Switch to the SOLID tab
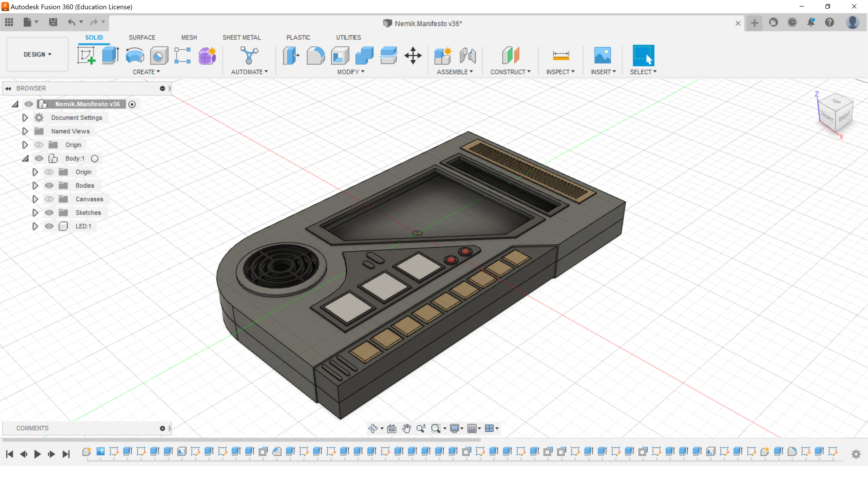868x483 pixels. (x=94, y=37)
